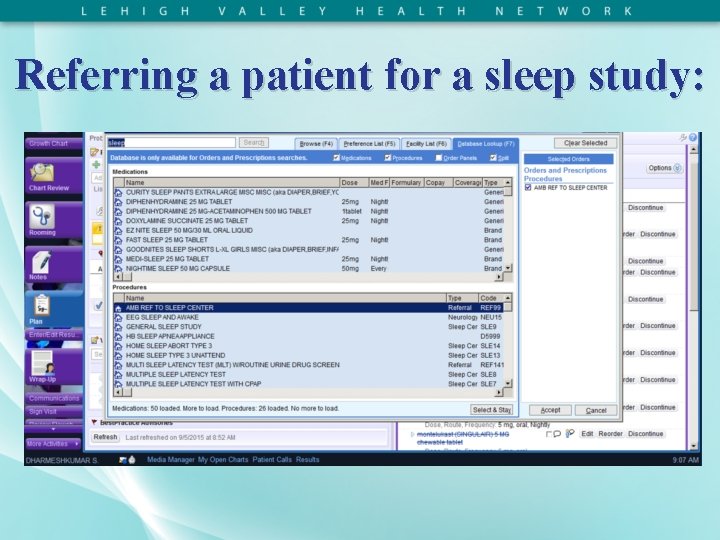
Task: Click the comment bubble icon on montelukast row
Action: 557,434
